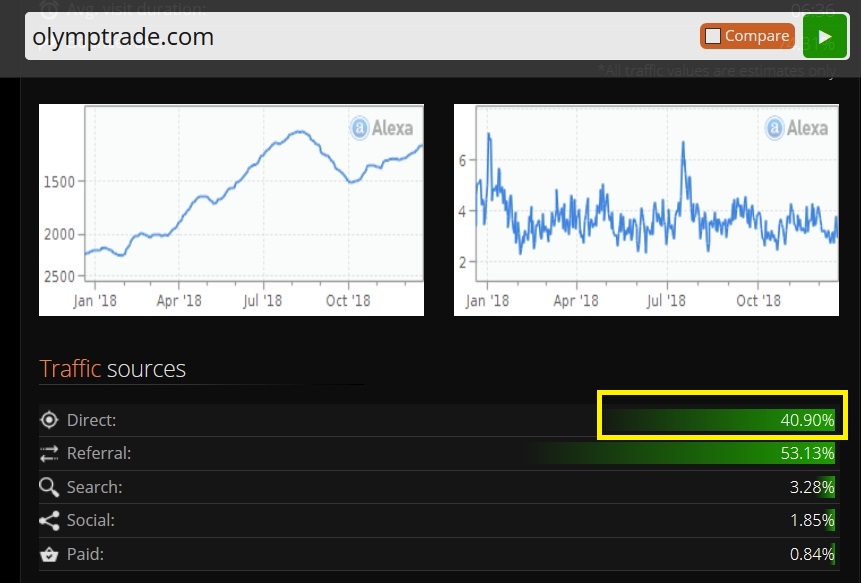Select the Social: label
The height and width of the screenshot is (583, 861).
(91, 520)
